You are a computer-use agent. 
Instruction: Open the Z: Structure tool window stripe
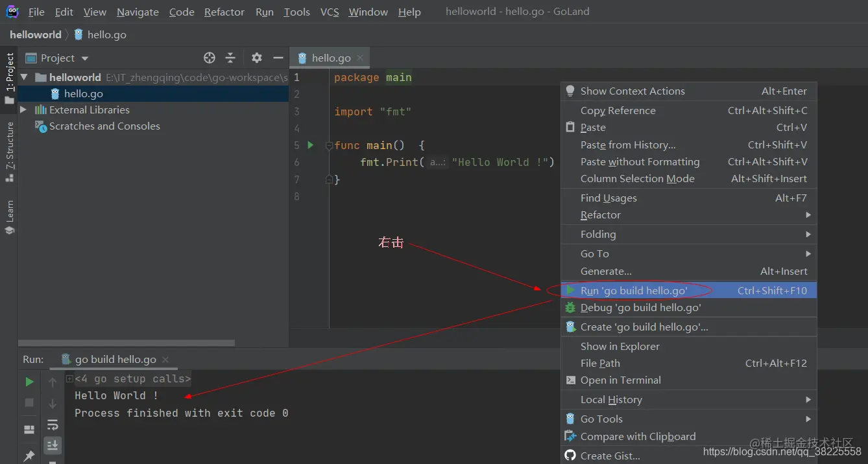pyautogui.click(x=9, y=152)
